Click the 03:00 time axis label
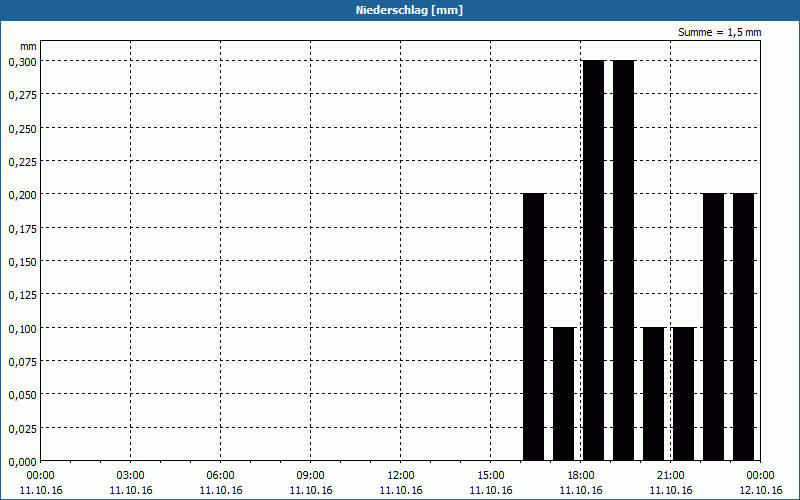Image resolution: width=800 pixels, height=500 pixels. [x=131, y=476]
